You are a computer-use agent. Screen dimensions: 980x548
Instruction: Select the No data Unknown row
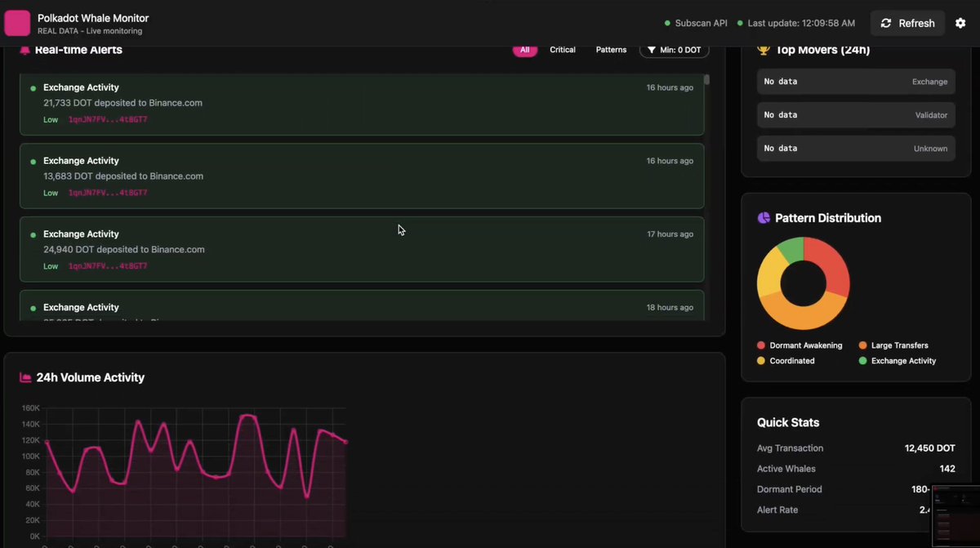coord(856,149)
